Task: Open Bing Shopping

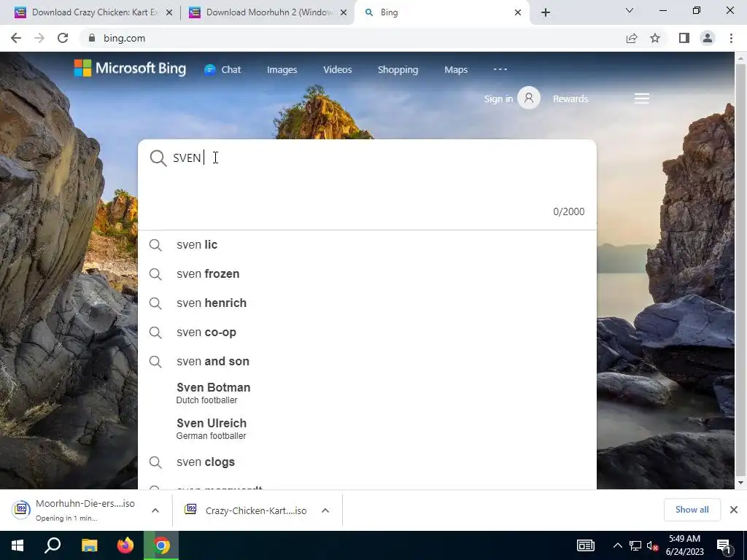Action: [398, 69]
